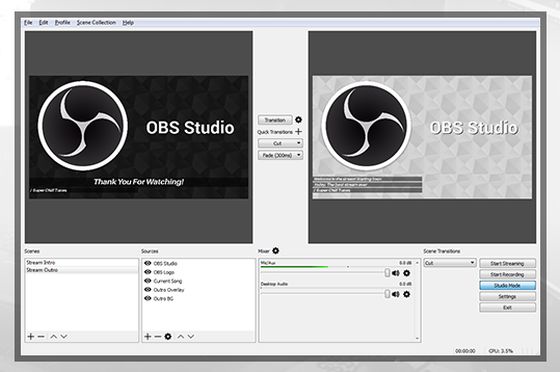Open source properties gear icon

coord(168,336)
